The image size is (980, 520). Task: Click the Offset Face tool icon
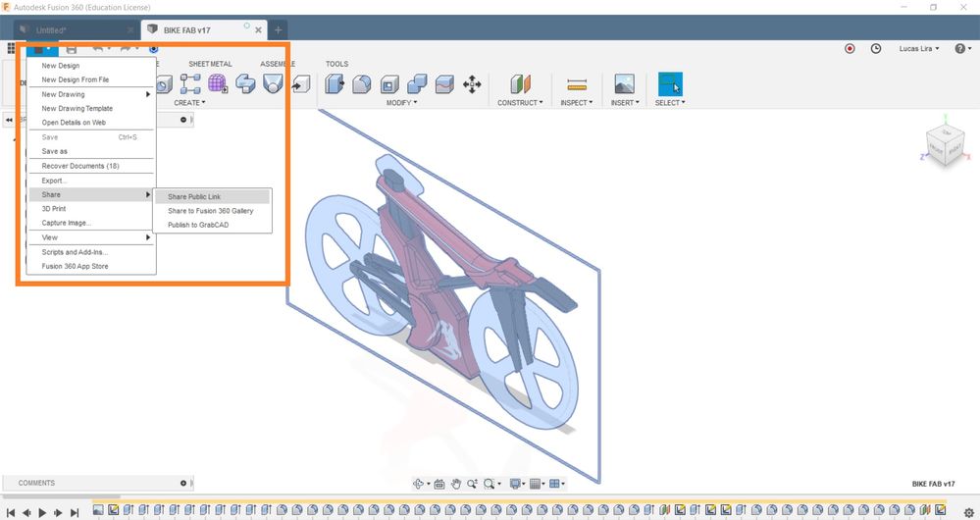click(444, 83)
